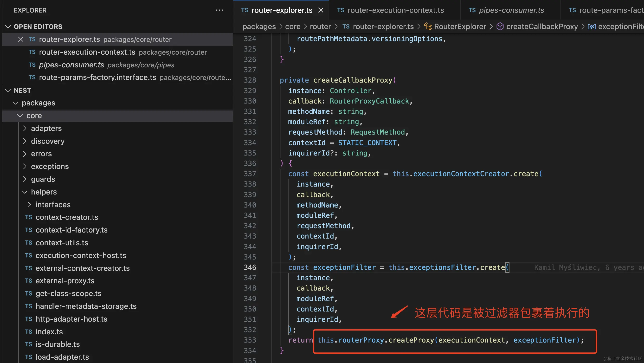Click RouterExplorer class icon in breadcrumb
Screen dimensions: 644x363
(x=428, y=26)
